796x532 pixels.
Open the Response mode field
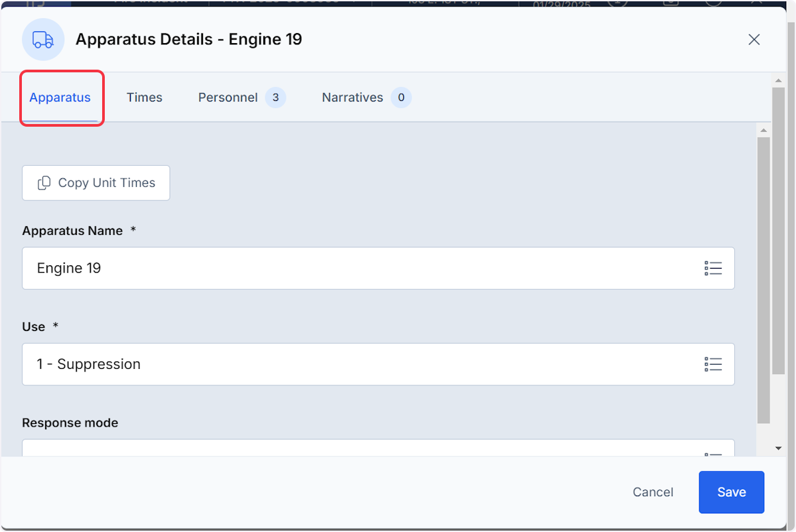[x=378, y=448]
